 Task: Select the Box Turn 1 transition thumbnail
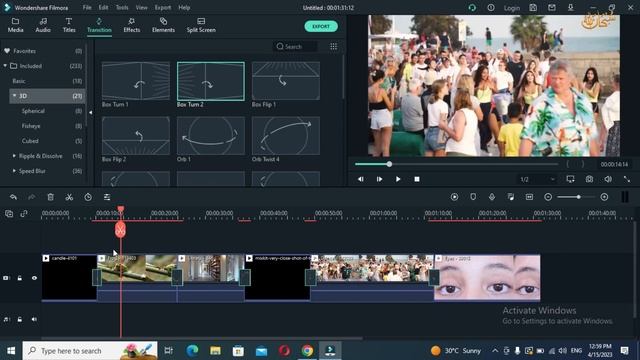[x=136, y=81]
